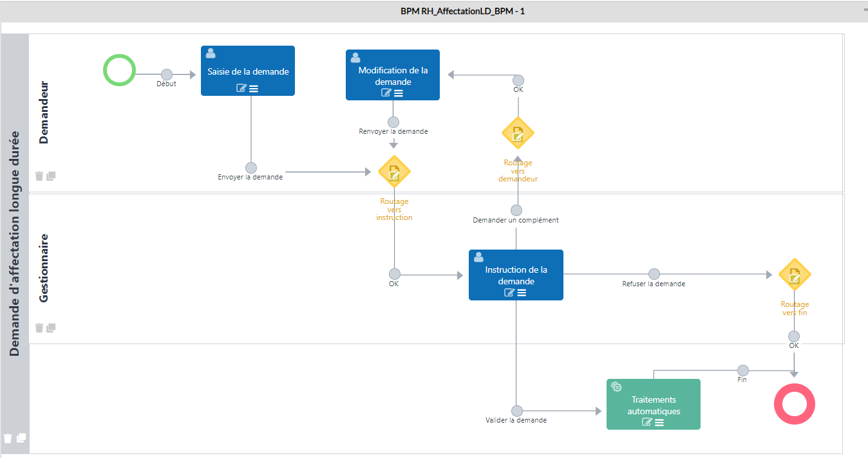
Task: Select the Envoyer la demande transition node
Action: 251,167
